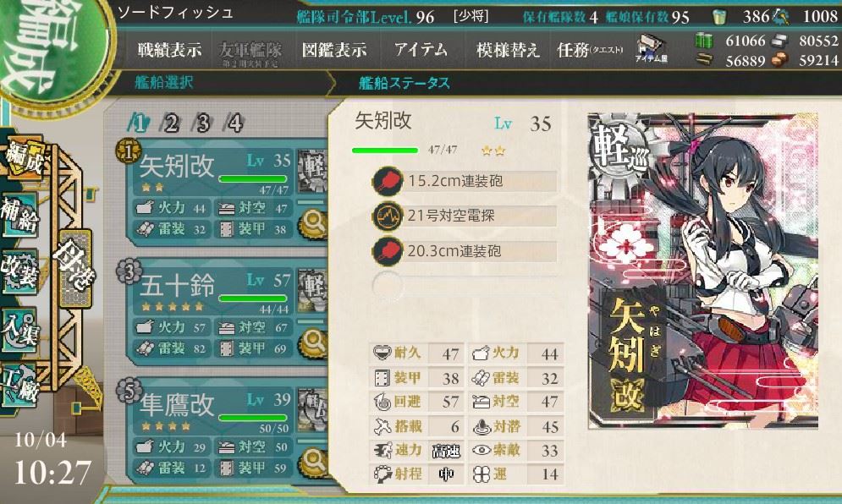Click the magnifier detail icon for 五十鈴

tap(314, 342)
